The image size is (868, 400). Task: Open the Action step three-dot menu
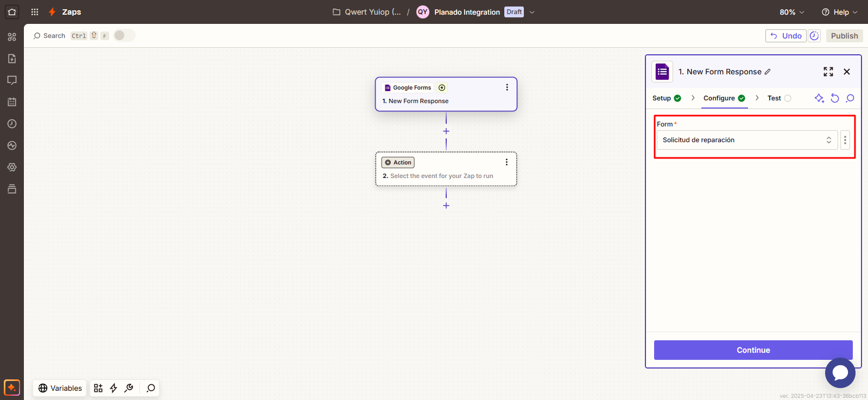click(506, 162)
